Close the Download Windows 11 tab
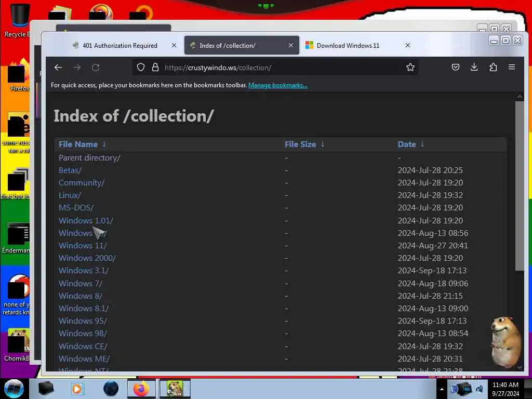The height and width of the screenshot is (399, 532). (408, 45)
